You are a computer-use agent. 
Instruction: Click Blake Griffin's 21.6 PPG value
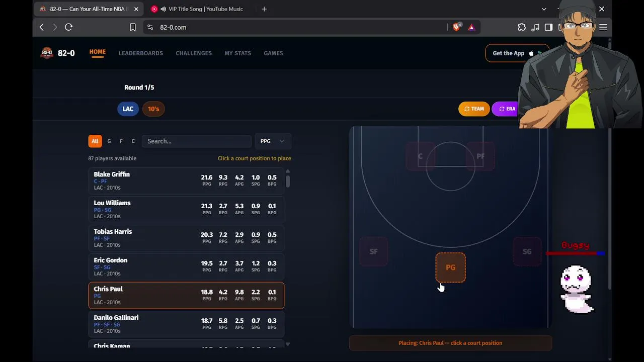pos(207,177)
